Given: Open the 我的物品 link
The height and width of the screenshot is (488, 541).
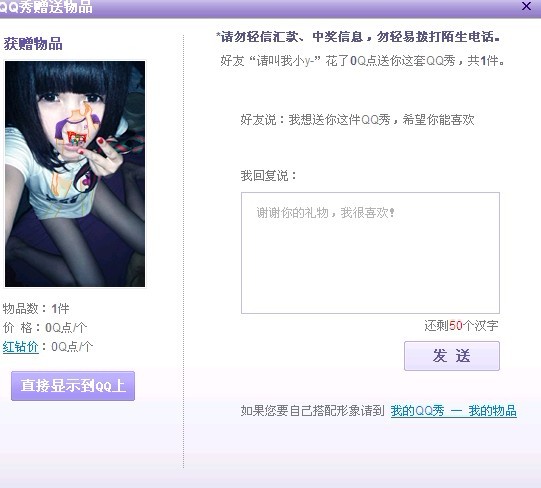Looking at the screenshot, I should pos(492,411).
